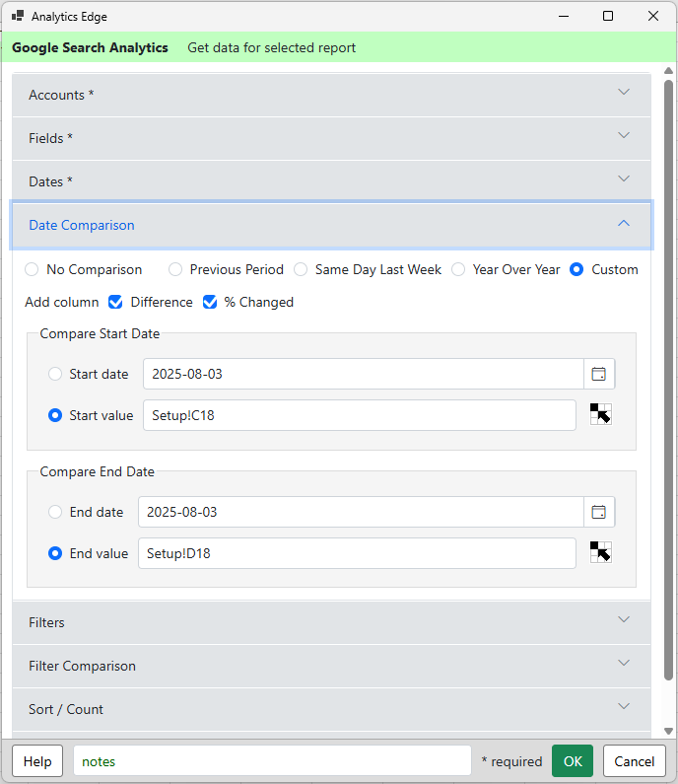The height and width of the screenshot is (784, 678).
Task: Click the scrollbar up arrow
Action: (668, 71)
